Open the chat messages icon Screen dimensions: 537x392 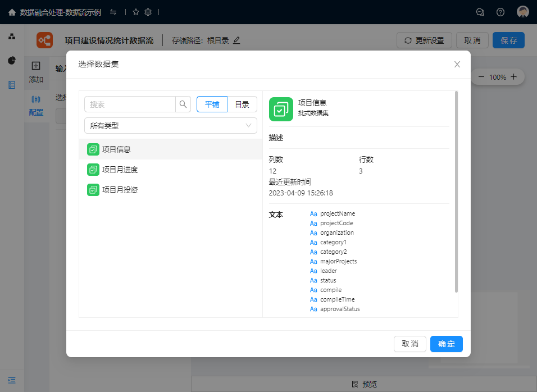480,12
